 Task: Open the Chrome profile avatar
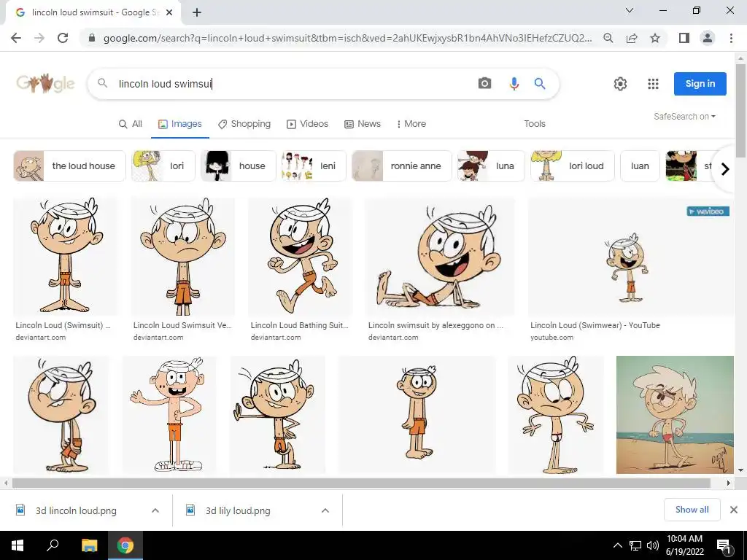click(x=708, y=38)
